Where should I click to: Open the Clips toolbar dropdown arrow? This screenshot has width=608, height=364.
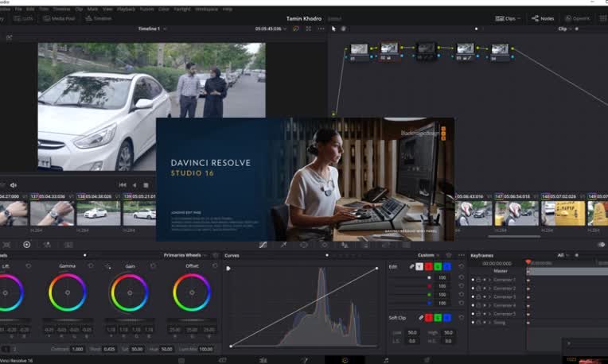point(519,18)
